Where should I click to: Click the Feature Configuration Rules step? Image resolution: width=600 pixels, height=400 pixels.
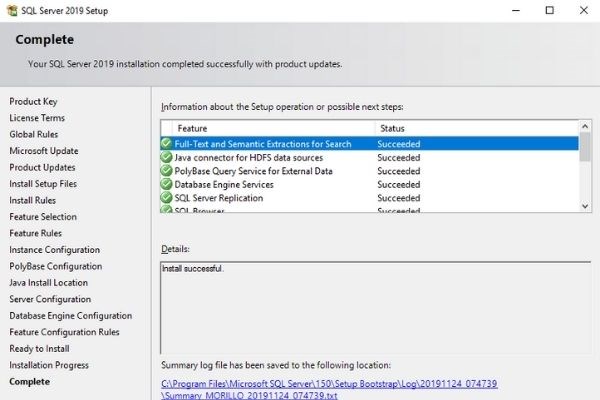click(x=64, y=332)
